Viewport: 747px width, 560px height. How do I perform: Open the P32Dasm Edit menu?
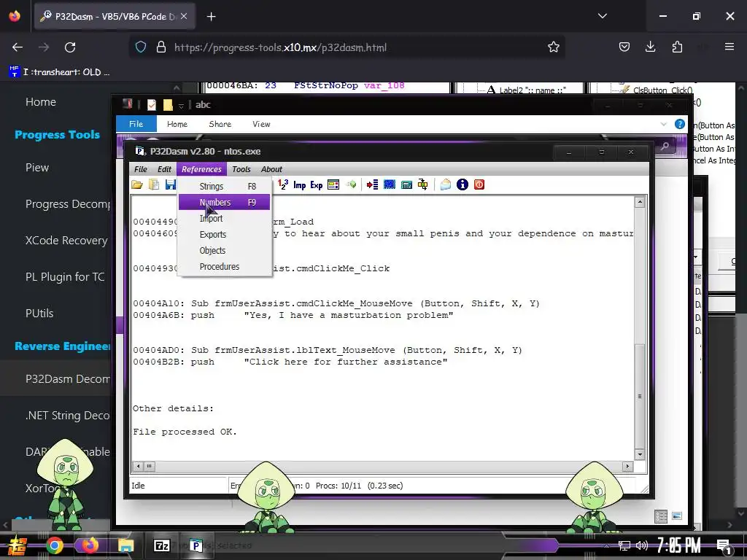[x=164, y=169]
